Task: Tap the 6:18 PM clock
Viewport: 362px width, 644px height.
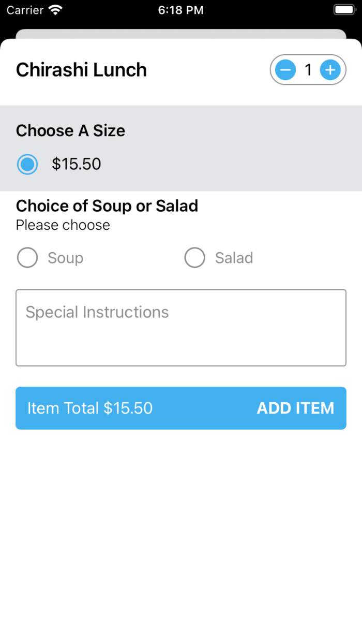Action: pos(180,10)
